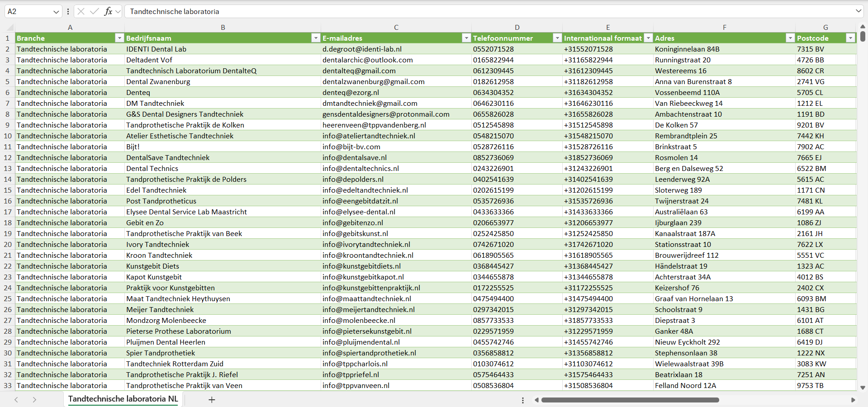
Task: Open the E-mailadres filter dropdown
Action: [x=466, y=38]
